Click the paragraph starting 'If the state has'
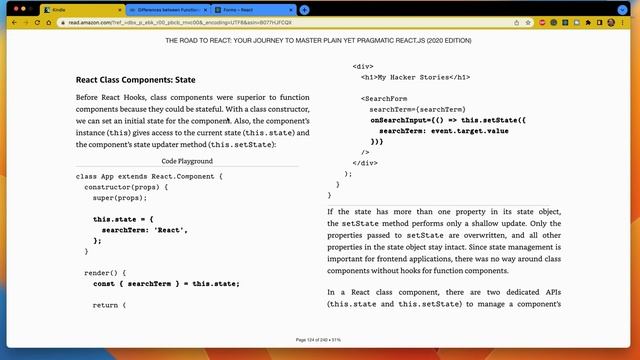 (444, 241)
